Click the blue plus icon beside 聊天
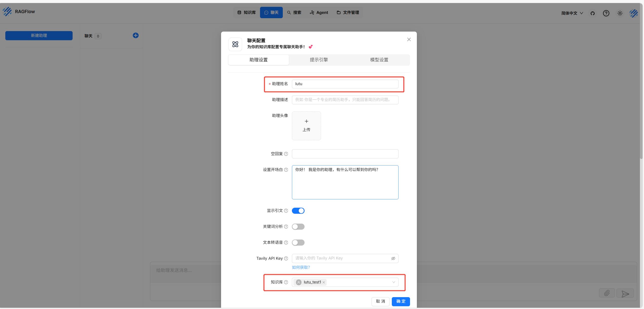The height and width of the screenshot is (309, 644). click(136, 35)
